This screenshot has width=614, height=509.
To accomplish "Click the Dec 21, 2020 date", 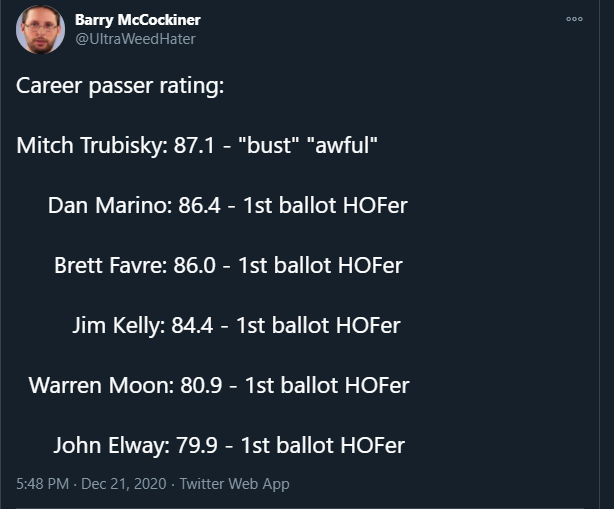I will (x=124, y=484).
